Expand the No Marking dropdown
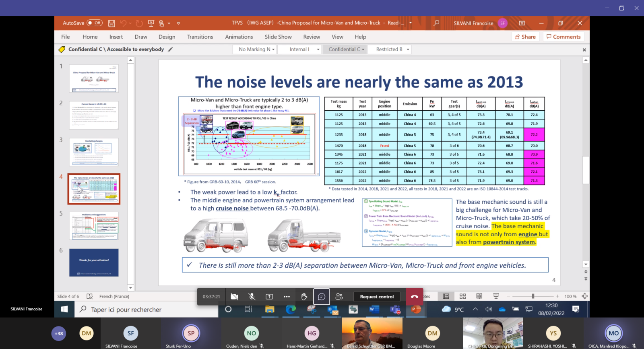The height and width of the screenshot is (349, 644). pos(256,49)
